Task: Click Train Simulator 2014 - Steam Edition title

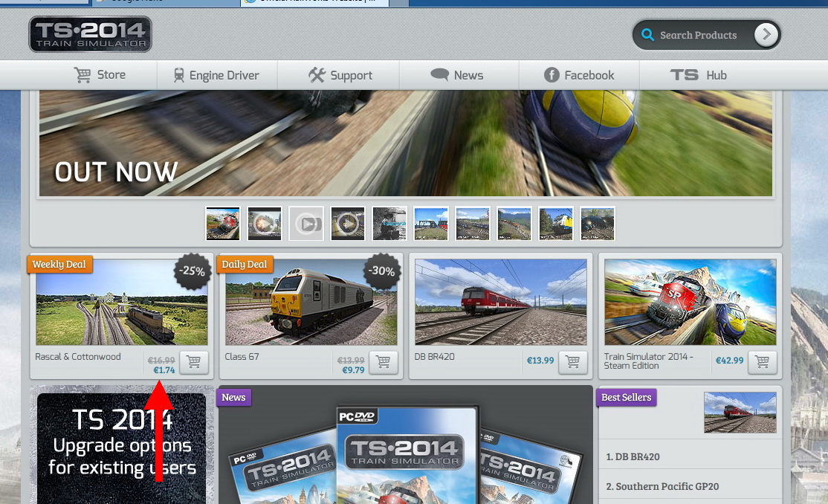Action: point(648,361)
